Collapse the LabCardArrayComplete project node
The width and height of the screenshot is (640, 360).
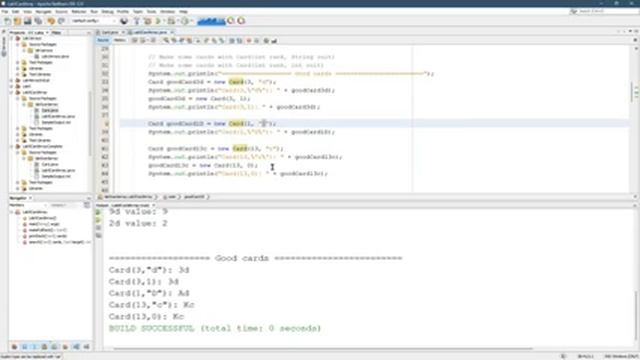(x=12, y=146)
